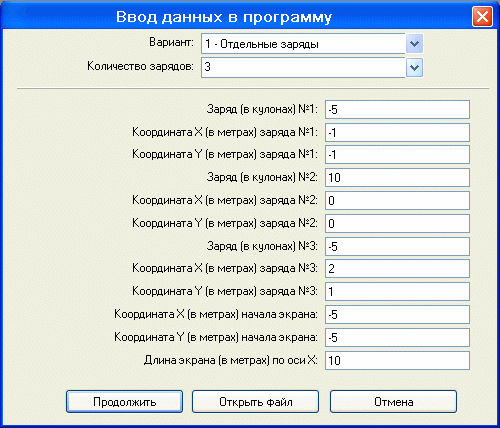Viewport: 500px width, 428px height.
Task: Click the dialog title Ввод данных в программу
Action: coord(224,17)
